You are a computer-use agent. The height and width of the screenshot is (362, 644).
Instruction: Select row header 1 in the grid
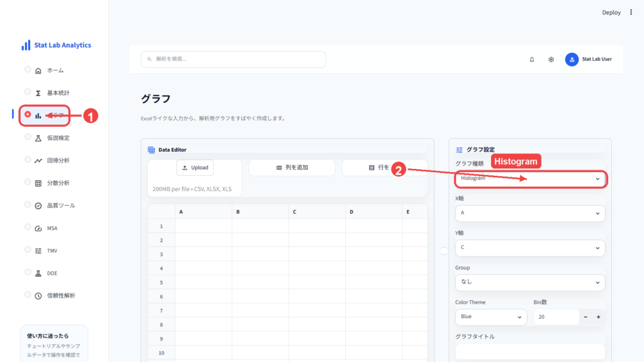point(162,226)
